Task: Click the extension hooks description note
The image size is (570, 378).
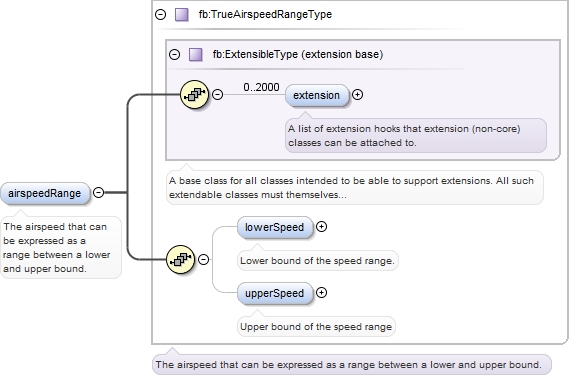Action: click(x=416, y=136)
